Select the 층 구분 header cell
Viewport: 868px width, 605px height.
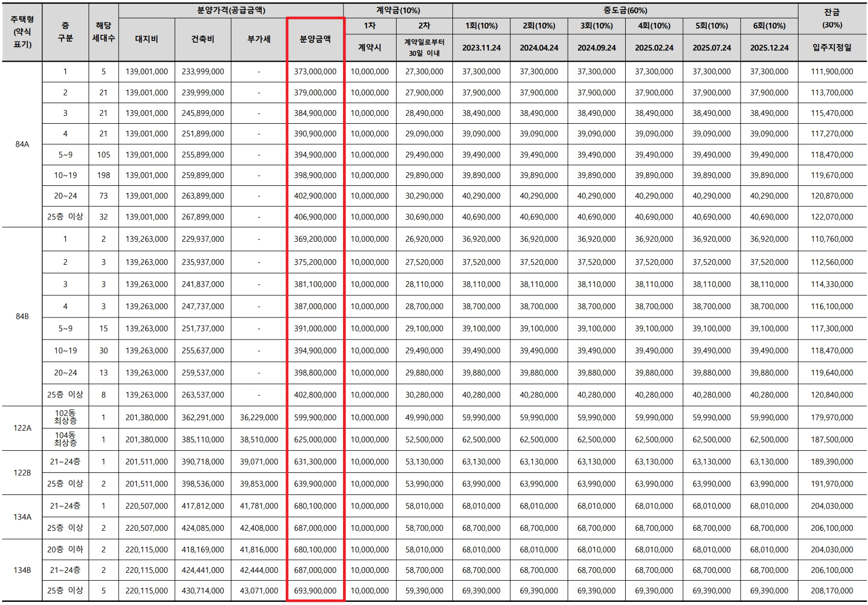[65, 32]
